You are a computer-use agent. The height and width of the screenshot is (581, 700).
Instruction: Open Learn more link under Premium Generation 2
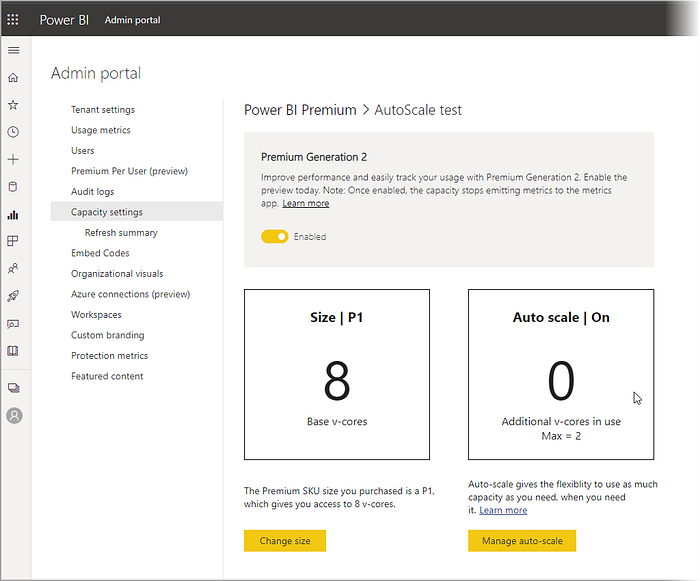click(x=306, y=203)
